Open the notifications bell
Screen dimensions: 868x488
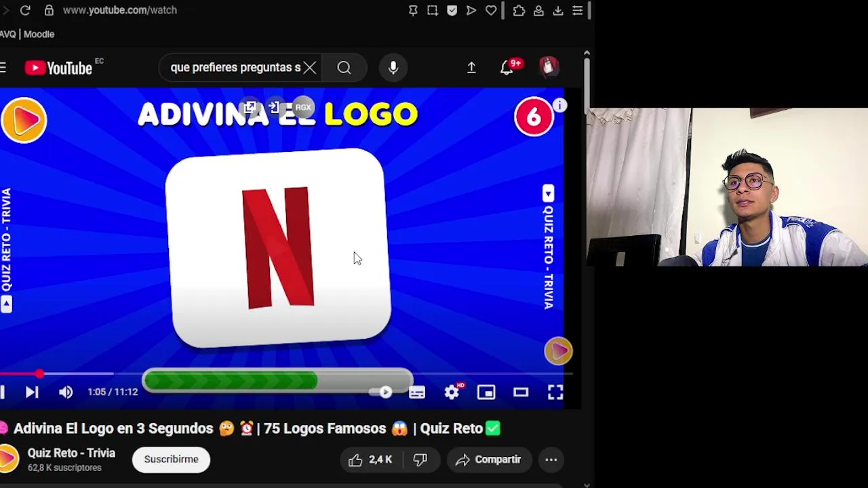(x=507, y=68)
